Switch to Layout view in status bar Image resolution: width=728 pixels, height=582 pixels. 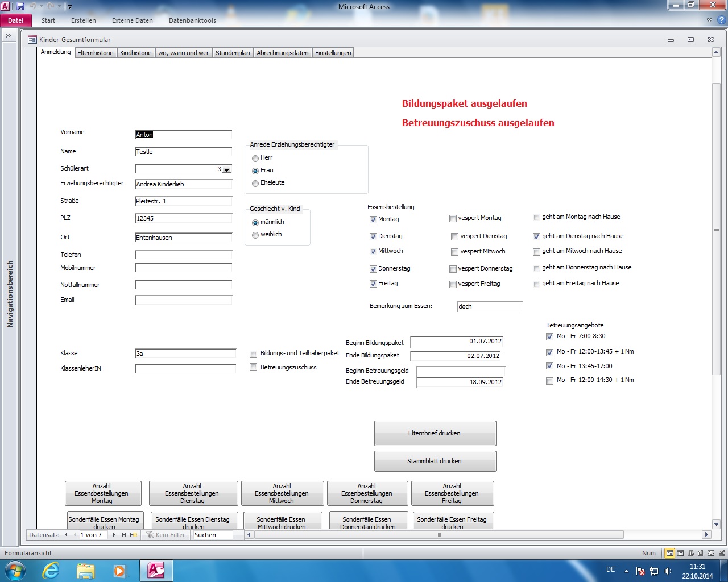(x=710, y=553)
